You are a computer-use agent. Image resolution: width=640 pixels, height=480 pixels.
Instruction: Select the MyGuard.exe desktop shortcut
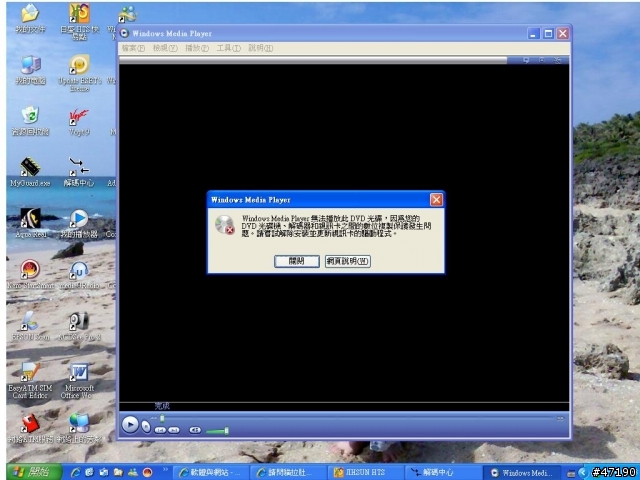tap(30, 172)
